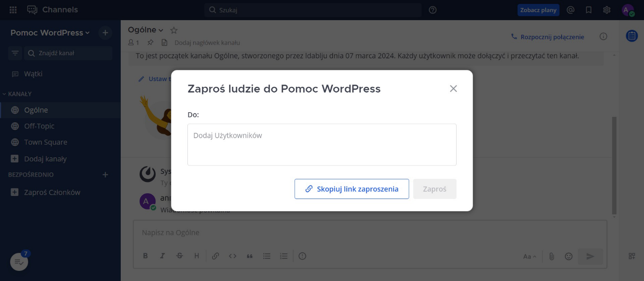644x281 pixels.
Task: Open settings gear icon in header
Action: pyautogui.click(x=607, y=10)
